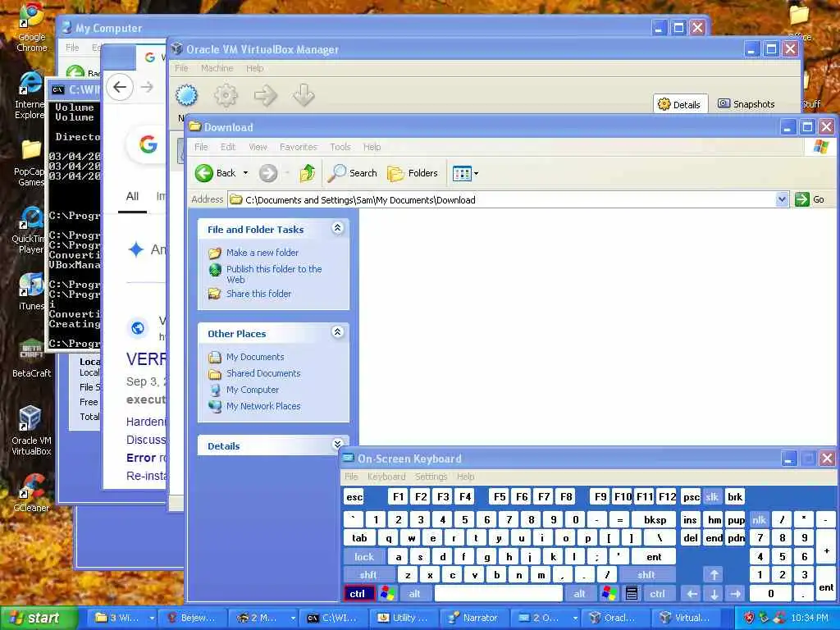The width and height of the screenshot is (840, 630).
Task: Toggle the ctrl key on On-Screen Keyboard
Action: tap(358, 594)
